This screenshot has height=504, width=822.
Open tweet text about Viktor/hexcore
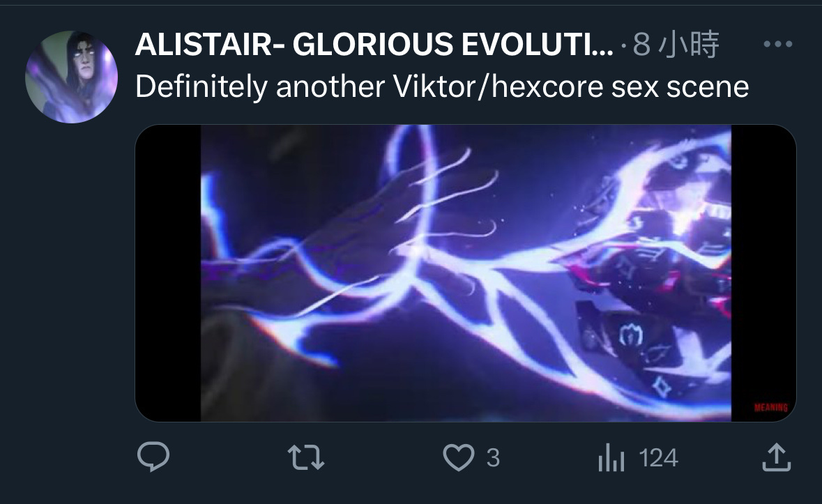[442, 86]
